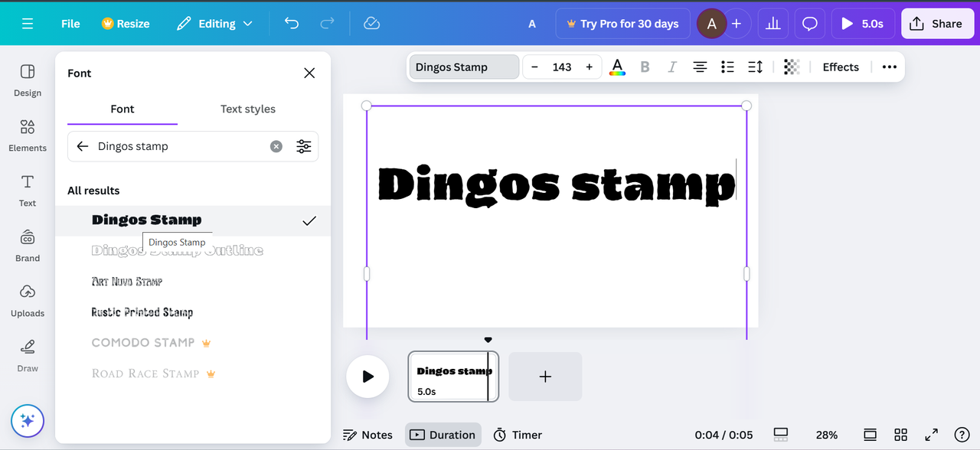Viewport: 980px width, 450px height.
Task: Clear the font search text
Action: click(x=276, y=146)
